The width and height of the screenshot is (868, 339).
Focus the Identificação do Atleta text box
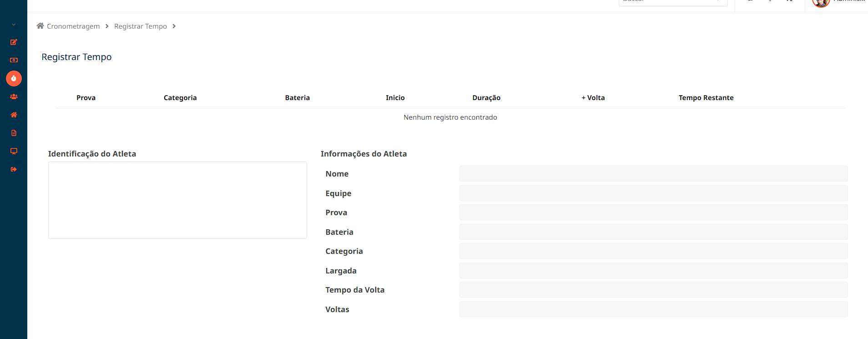point(177,200)
